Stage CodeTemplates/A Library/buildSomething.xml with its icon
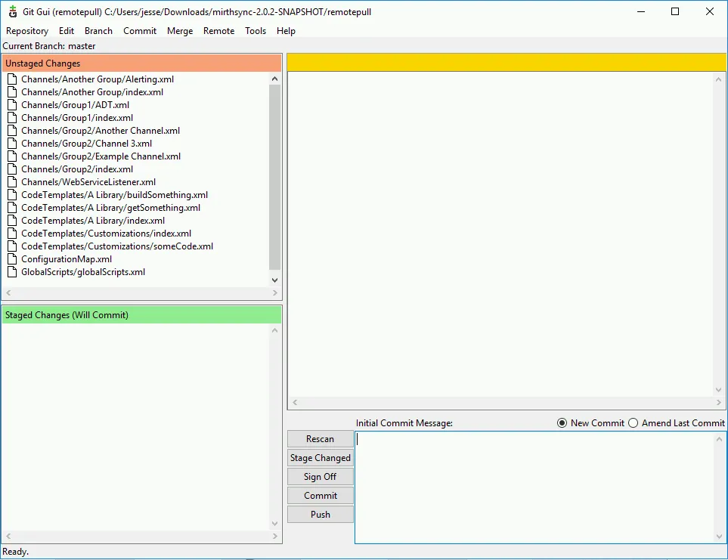The height and width of the screenshot is (560, 728). pos(13,194)
